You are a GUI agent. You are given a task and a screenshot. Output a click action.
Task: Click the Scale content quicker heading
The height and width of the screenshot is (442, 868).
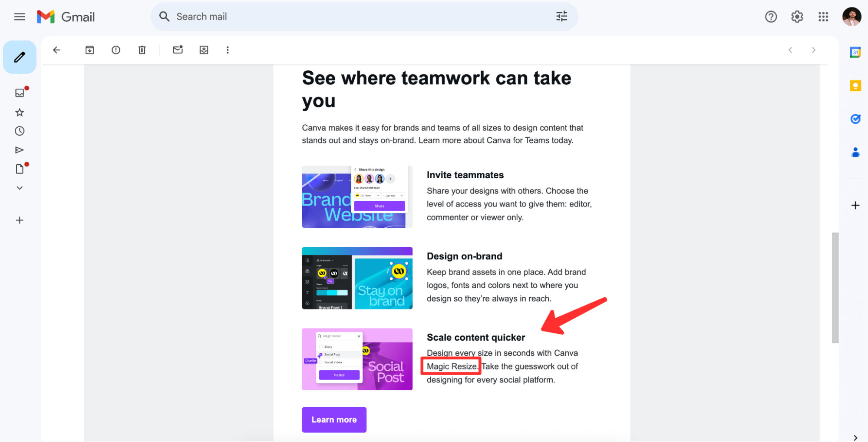[x=475, y=338]
